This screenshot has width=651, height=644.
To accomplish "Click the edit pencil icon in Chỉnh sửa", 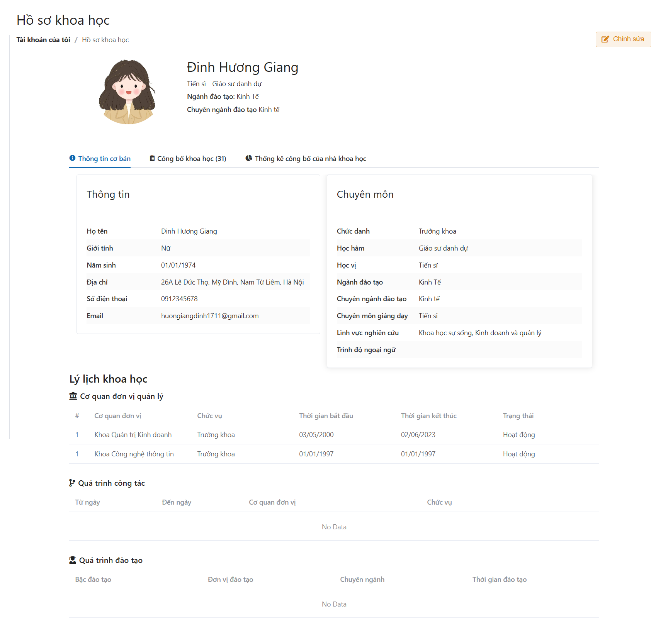I will 605,39.
